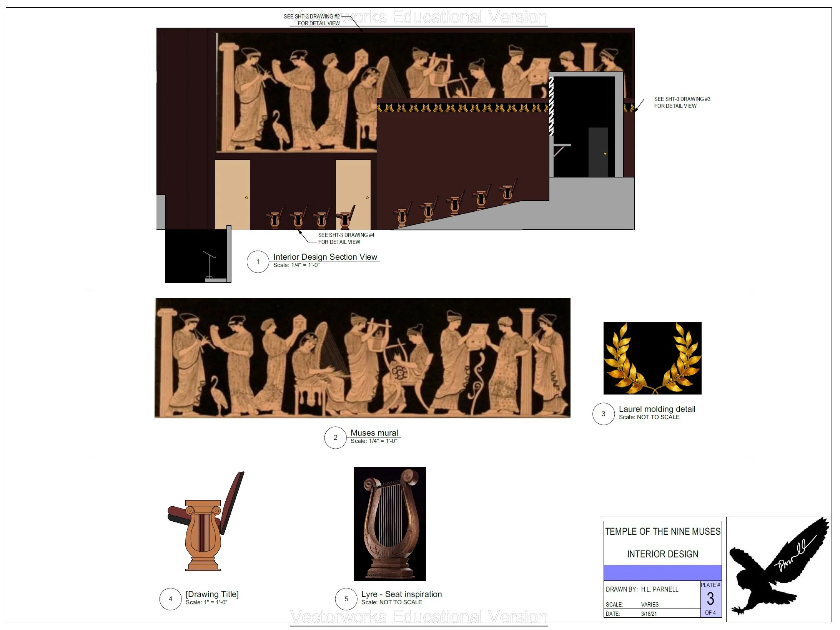Image resolution: width=840 pixels, height=630 pixels.
Task: Select the large Muses mural detail image
Action: [x=362, y=358]
